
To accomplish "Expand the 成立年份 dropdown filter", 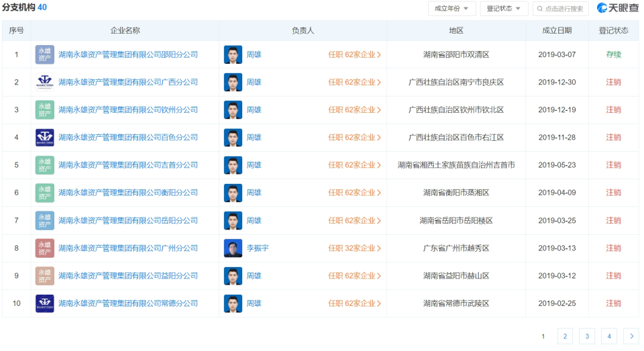I will (x=451, y=9).
